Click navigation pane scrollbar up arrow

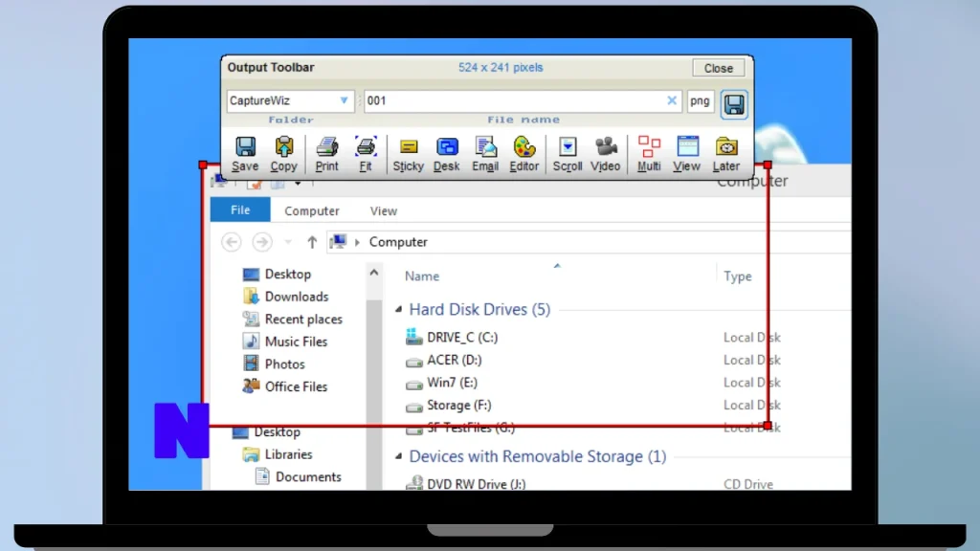coord(374,273)
